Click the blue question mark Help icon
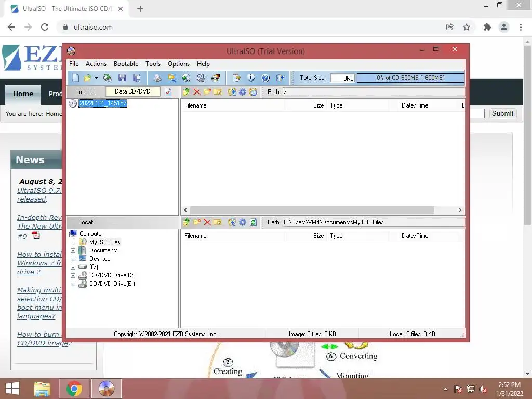 [265, 78]
